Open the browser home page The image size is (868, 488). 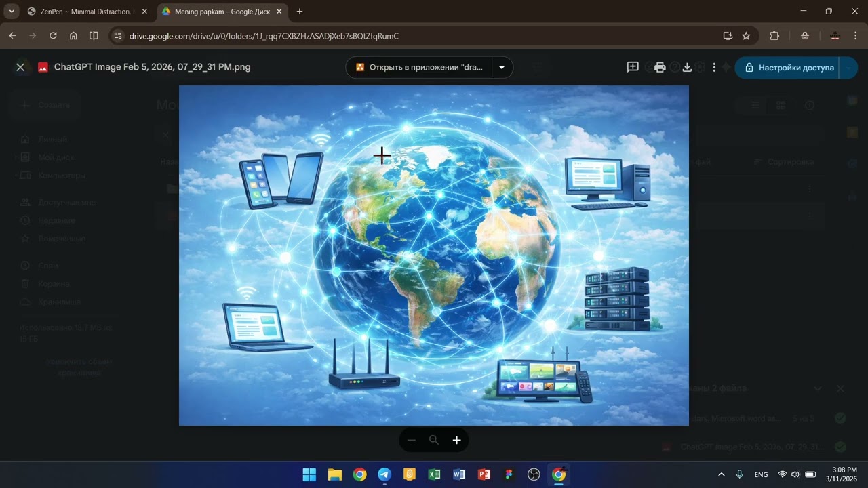73,35
